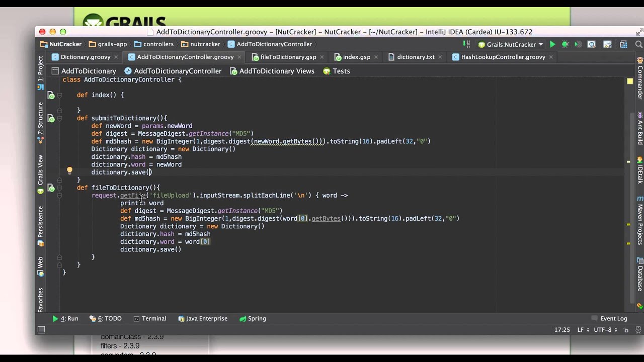Image resolution: width=644 pixels, height=362 pixels.
Task: Click the Make project binary arrow icon
Action: click(x=467, y=44)
